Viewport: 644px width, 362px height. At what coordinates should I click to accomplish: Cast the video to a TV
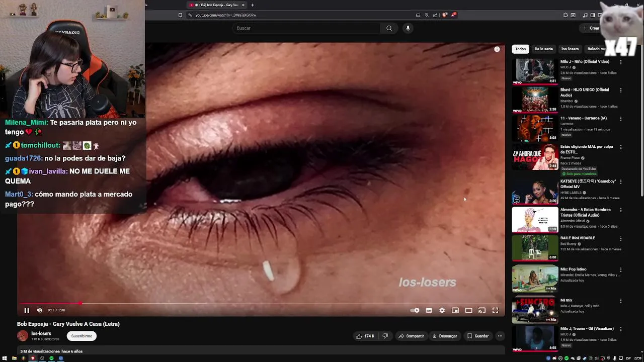(482, 310)
